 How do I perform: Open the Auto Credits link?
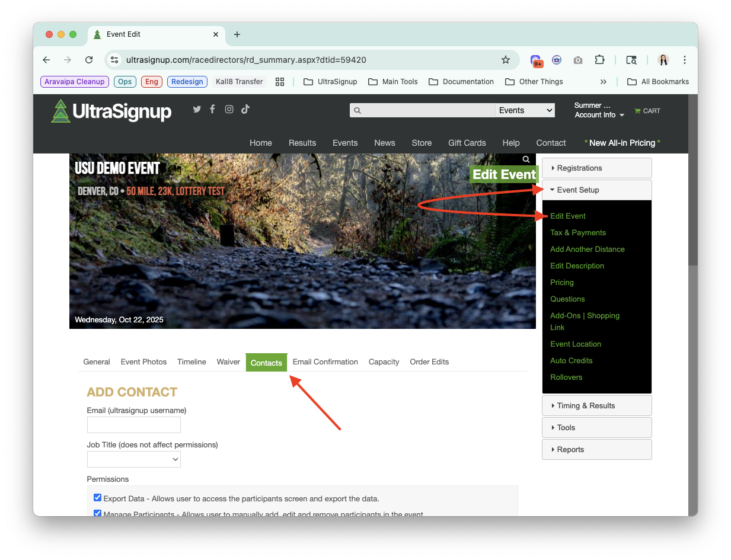click(x=572, y=361)
